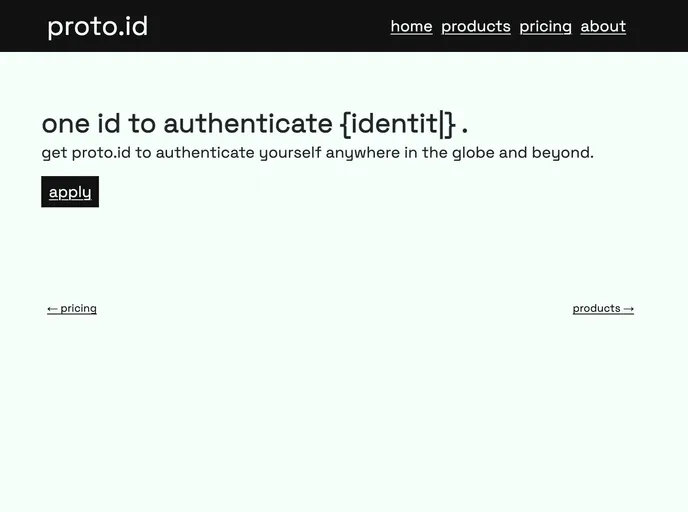The width and height of the screenshot is (688, 512).
Task: Go to products in the top navigation
Action: click(x=476, y=26)
